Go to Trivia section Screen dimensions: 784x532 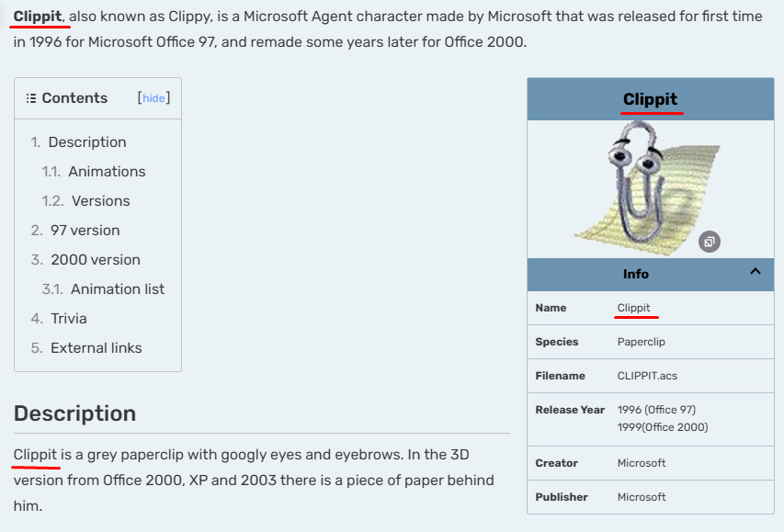(x=69, y=319)
